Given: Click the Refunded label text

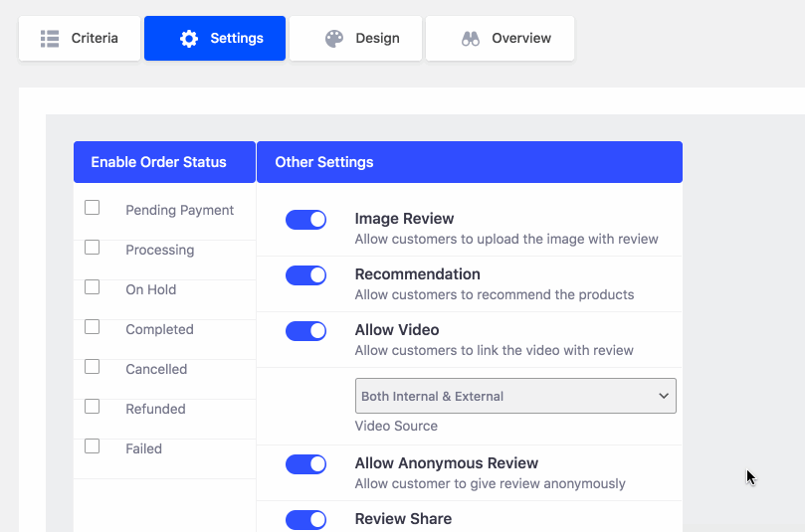Looking at the screenshot, I should tap(155, 409).
